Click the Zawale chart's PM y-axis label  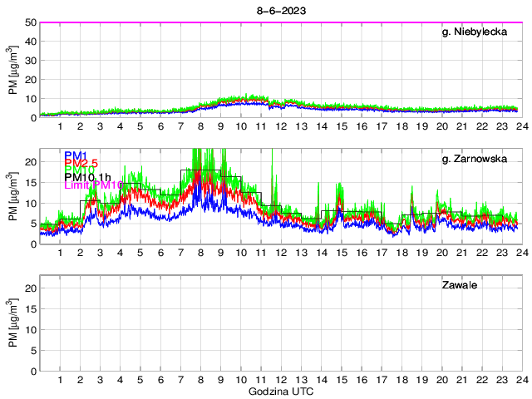coord(13,323)
